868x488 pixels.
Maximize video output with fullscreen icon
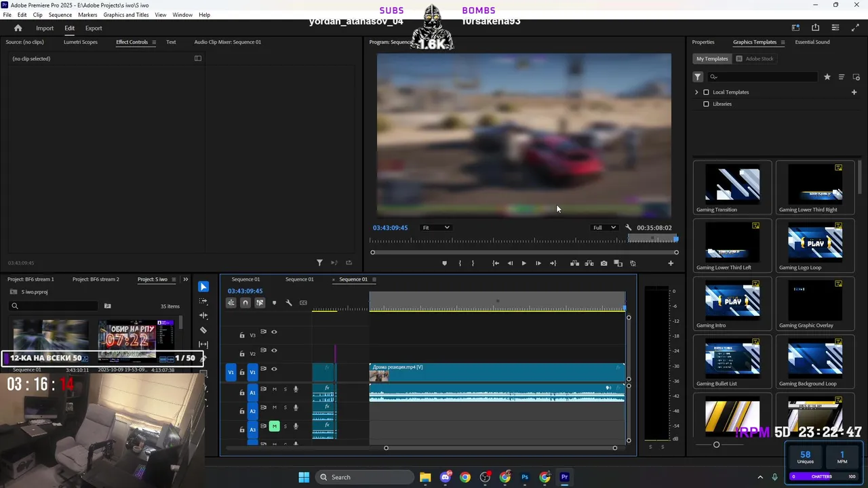tap(854, 28)
